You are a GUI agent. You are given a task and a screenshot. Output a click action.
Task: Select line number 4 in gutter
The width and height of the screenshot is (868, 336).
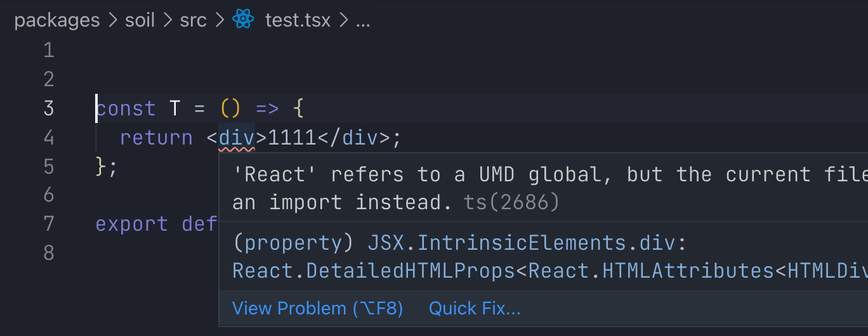[x=49, y=138]
